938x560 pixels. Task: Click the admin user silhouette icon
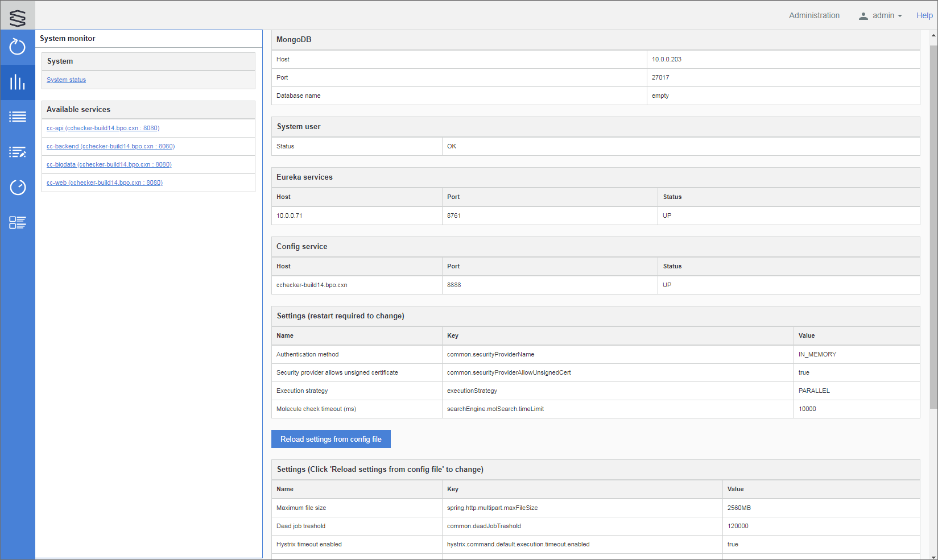coord(863,16)
